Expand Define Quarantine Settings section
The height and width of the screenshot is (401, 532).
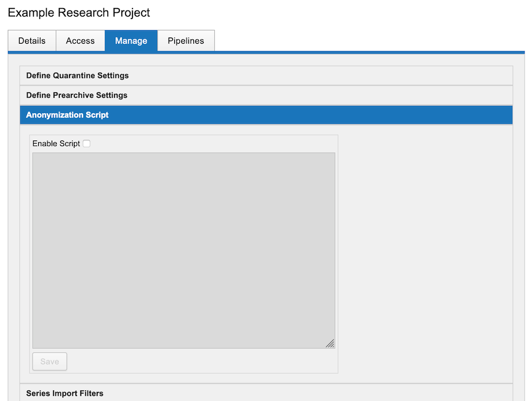coord(267,75)
